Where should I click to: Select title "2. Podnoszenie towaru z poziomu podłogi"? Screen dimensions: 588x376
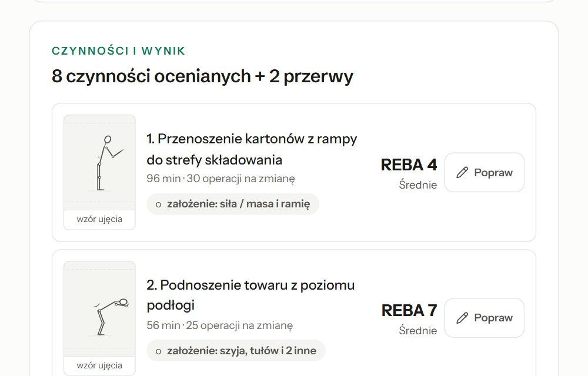[250, 295]
